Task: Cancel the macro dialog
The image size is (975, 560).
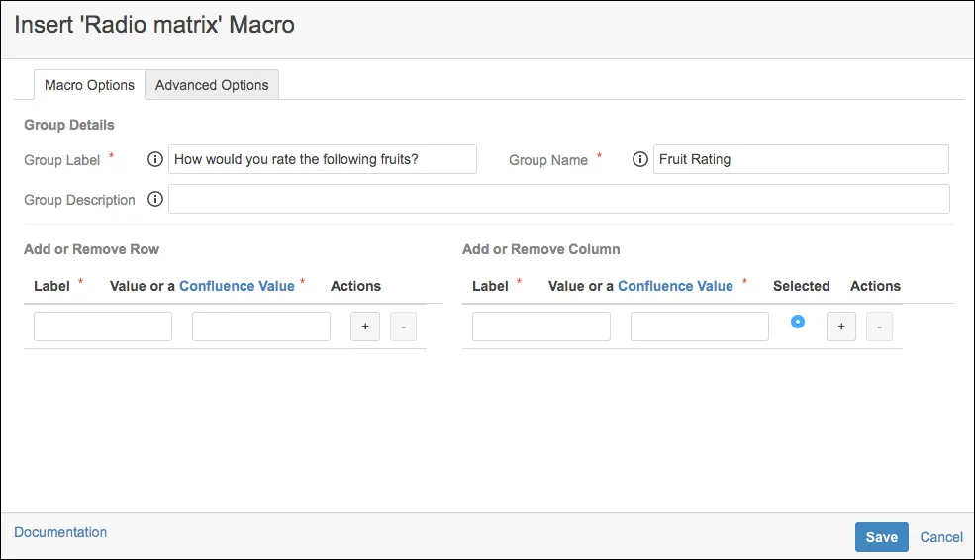Action: [941, 537]
